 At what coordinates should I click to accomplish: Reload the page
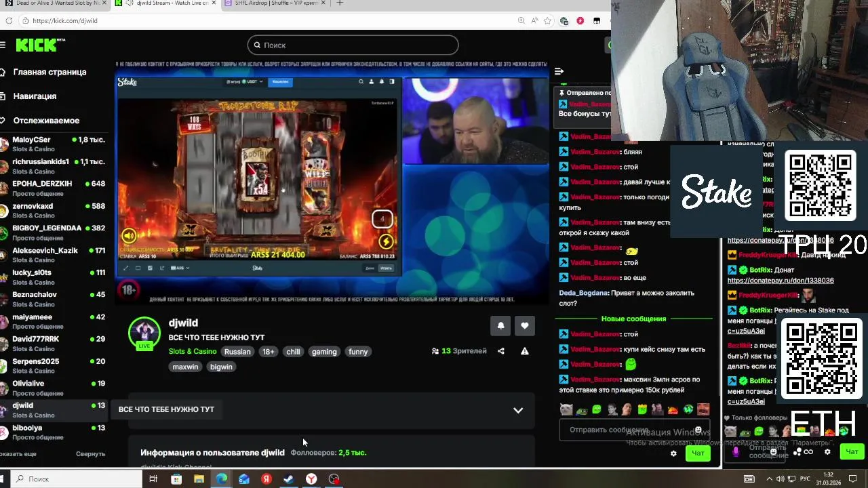(8, 20)
